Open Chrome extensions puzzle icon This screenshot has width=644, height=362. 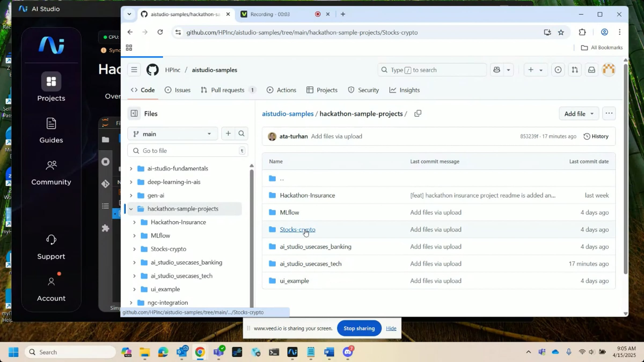[582, 32]
